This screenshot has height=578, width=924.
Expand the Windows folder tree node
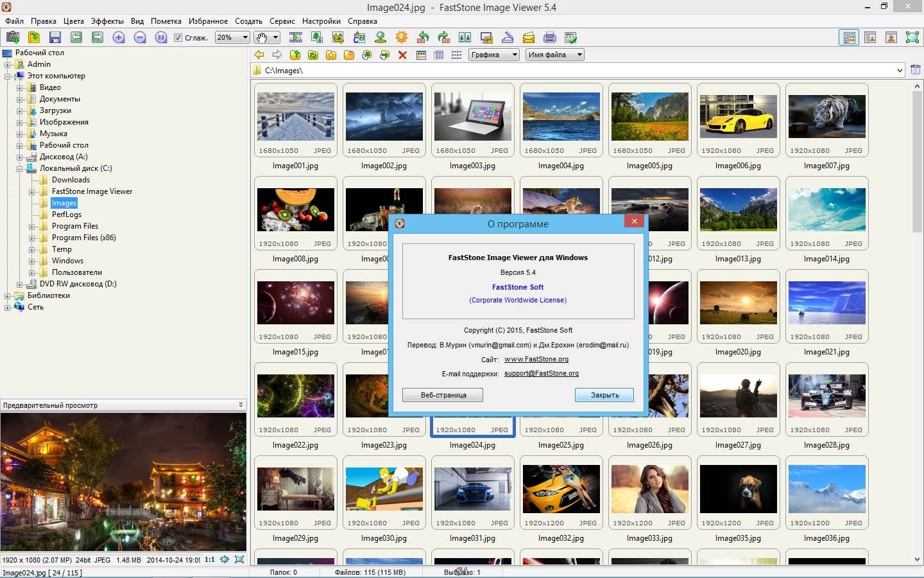point(31,261)
